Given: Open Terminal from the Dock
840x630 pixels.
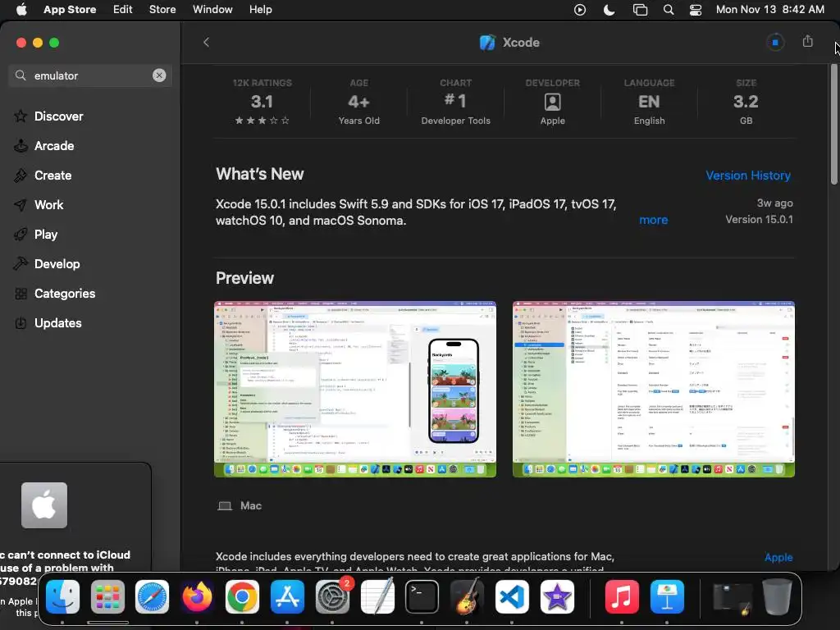Looking at the screenshot, I should [422, 596].
